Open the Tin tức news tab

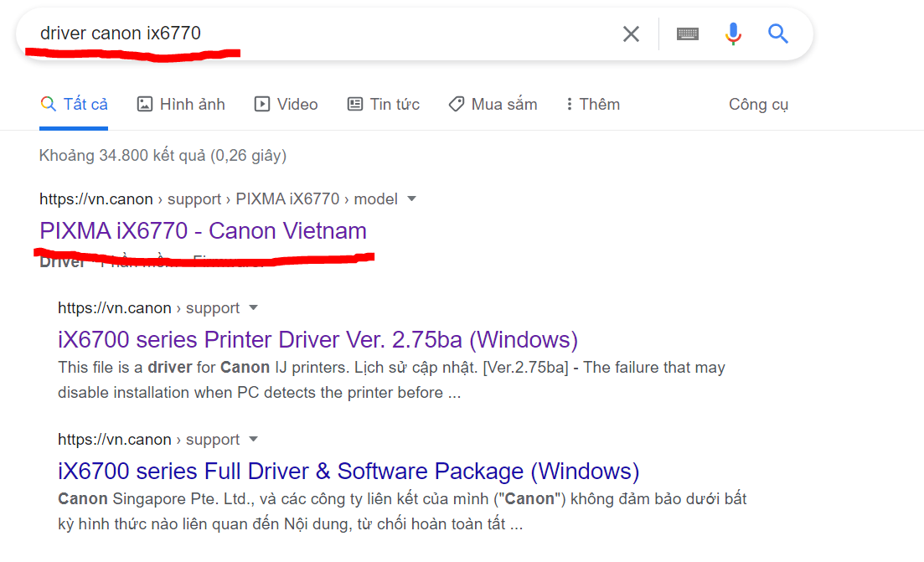click(384, 105)
